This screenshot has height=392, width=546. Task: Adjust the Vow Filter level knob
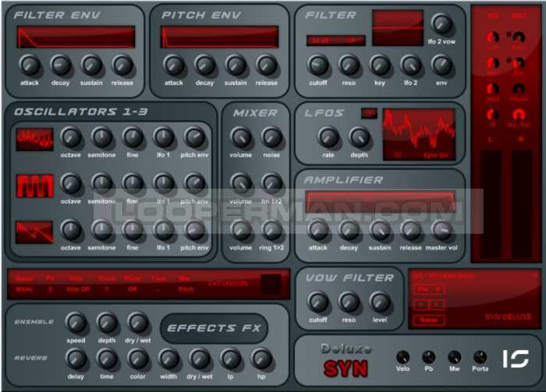pos(380,302)
